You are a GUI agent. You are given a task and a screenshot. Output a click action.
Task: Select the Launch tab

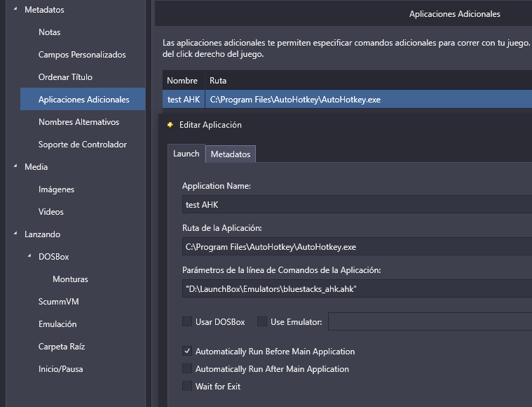[x=186, y=154]
